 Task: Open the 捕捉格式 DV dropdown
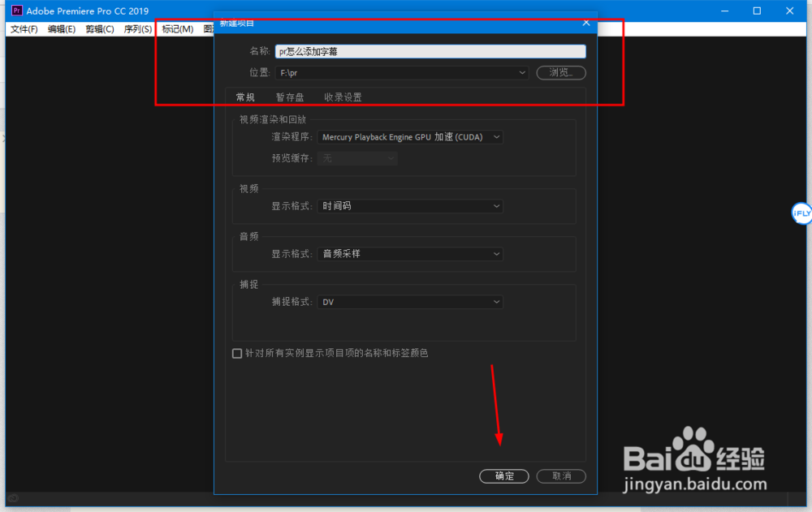click(409, 302)
